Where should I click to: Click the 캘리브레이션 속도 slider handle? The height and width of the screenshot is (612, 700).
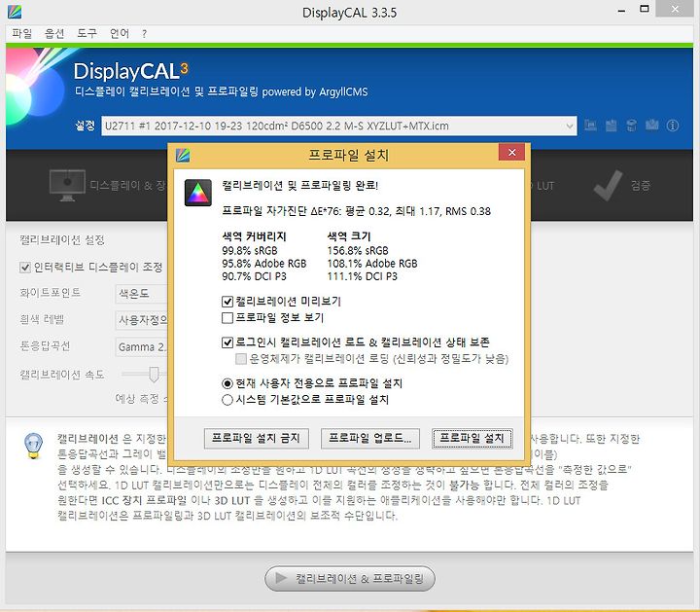(154, 375)
